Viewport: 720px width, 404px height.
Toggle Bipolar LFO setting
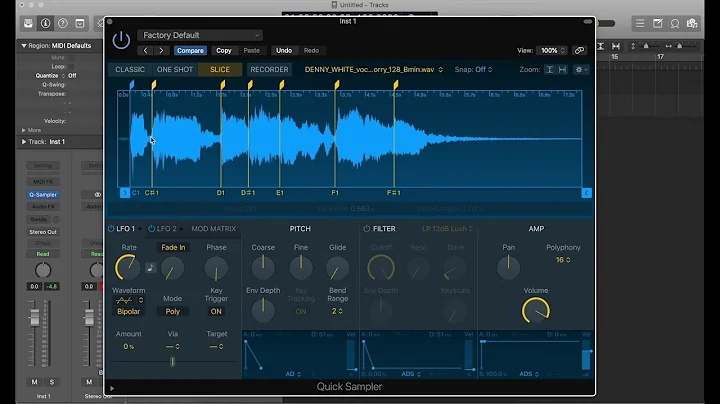pyautogui.click(x=129, y=311)
